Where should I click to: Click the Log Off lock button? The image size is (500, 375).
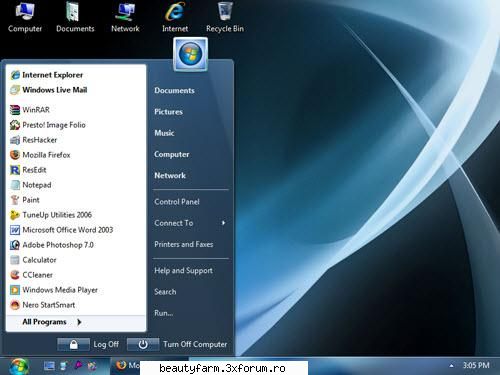[74, 344]
